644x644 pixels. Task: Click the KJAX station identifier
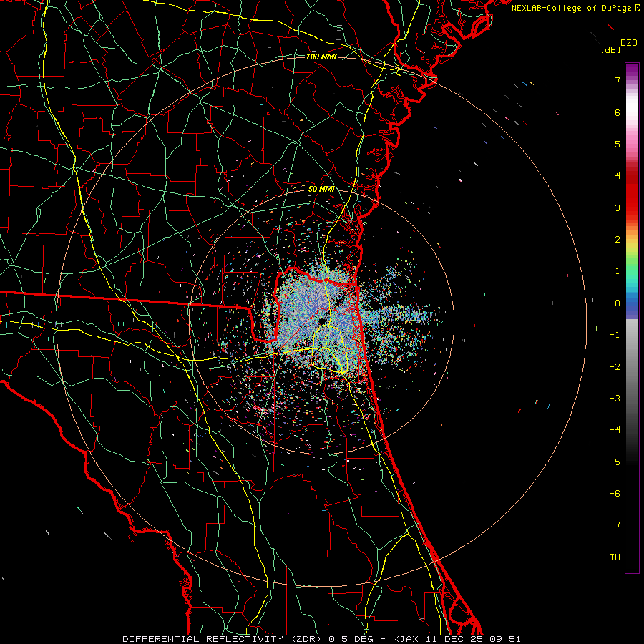tap(406, 639)
